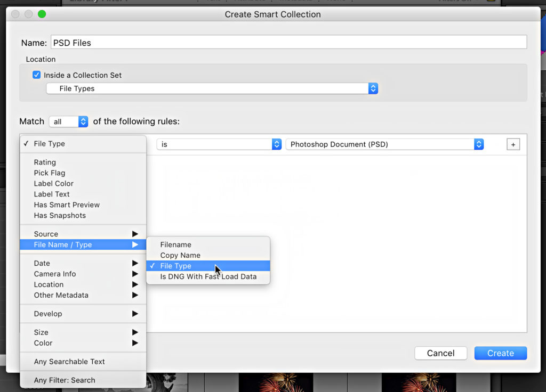
Task: Select Pick Flag rule option
Action: pyautogui.click(x=50, y=173)
